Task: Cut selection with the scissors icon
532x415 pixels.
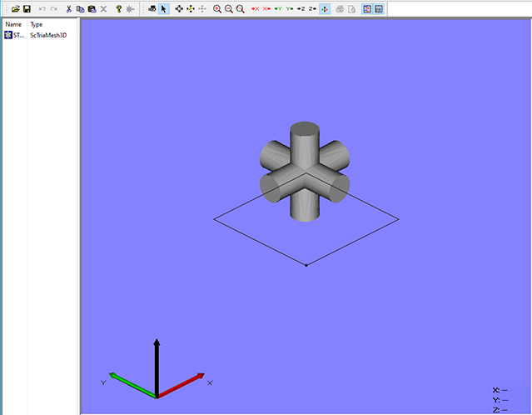Action: (x=68, y=8)
